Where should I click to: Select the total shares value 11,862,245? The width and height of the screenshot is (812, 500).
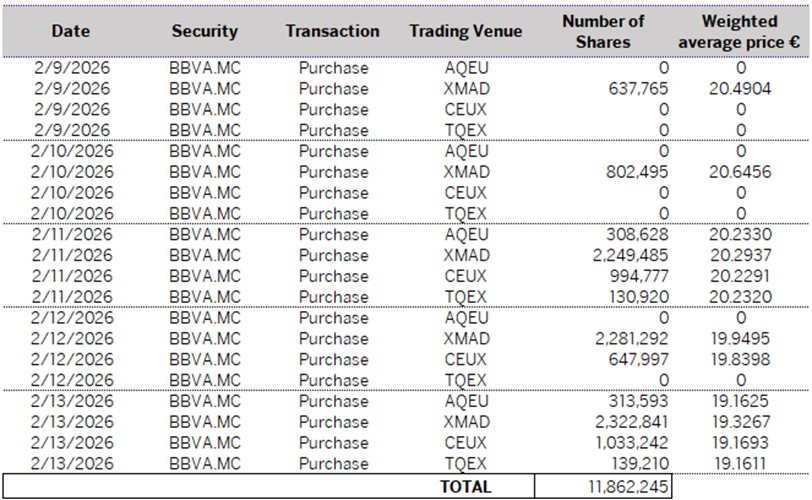[x=623, y=487]
